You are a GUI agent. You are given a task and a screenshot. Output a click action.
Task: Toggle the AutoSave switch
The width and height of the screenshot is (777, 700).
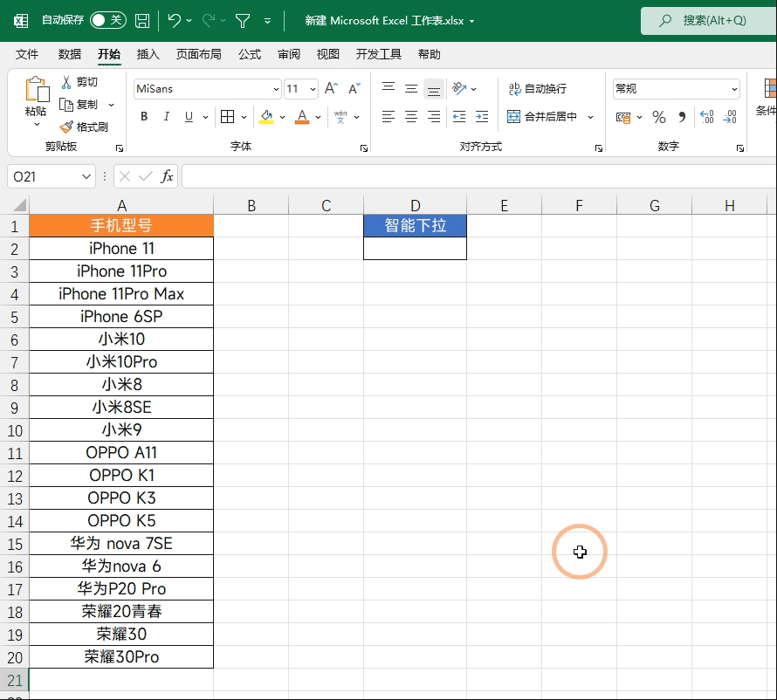[108, 20]
